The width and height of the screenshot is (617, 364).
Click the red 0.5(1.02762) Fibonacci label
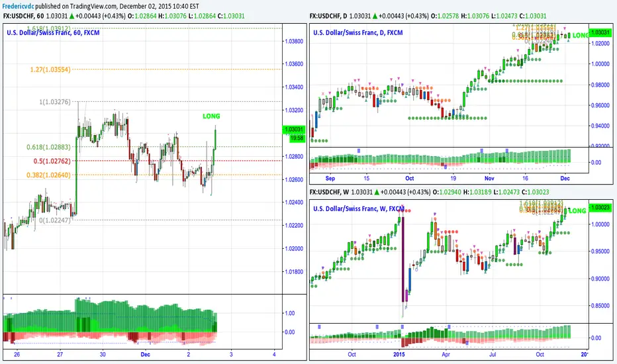point(52,161)
